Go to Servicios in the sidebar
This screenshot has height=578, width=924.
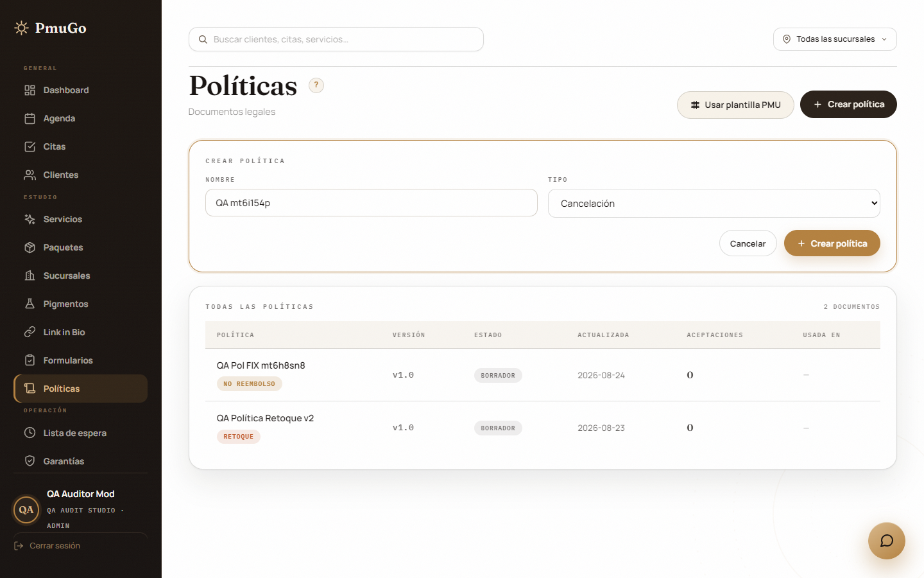click(80, 219)
